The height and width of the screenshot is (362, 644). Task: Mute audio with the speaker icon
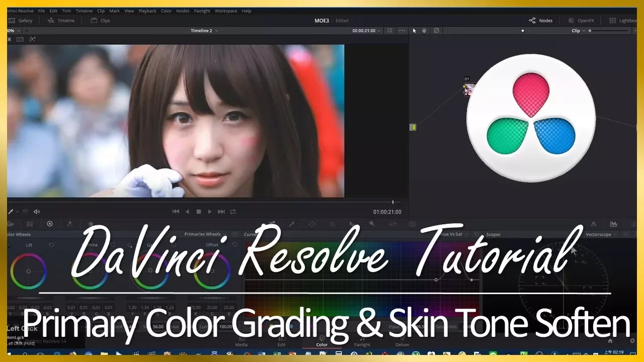[36, 212]
